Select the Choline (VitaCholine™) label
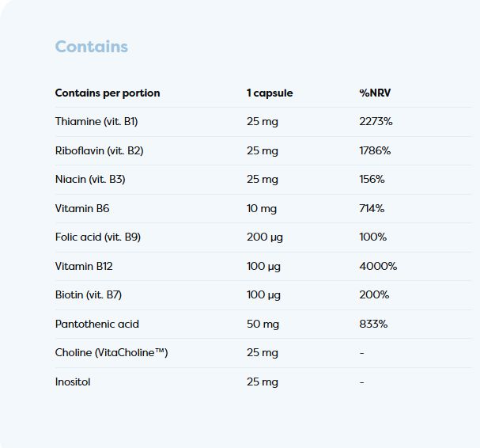This screenshot has height=448, width=480. click(x=111, y=353)
